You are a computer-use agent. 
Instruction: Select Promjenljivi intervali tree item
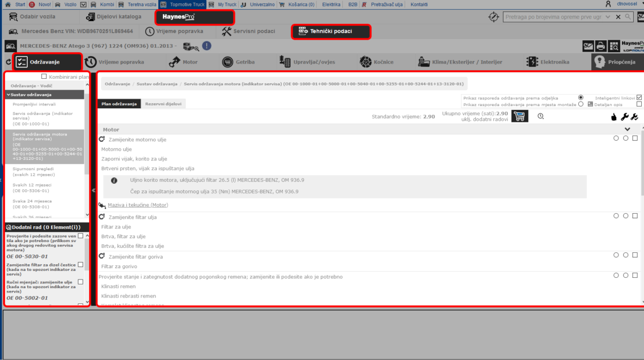pos(34,104)
